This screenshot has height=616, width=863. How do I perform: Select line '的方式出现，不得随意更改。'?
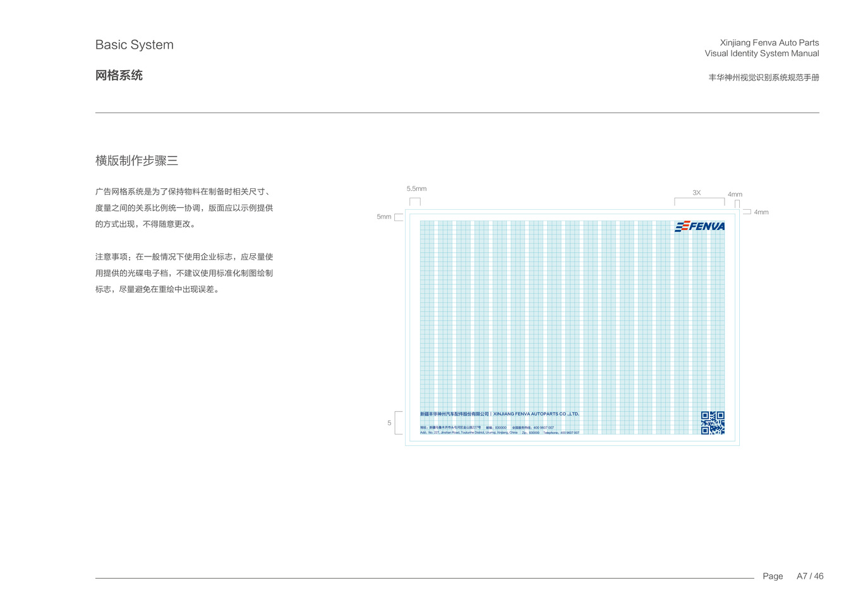click(x=145, y=224)
